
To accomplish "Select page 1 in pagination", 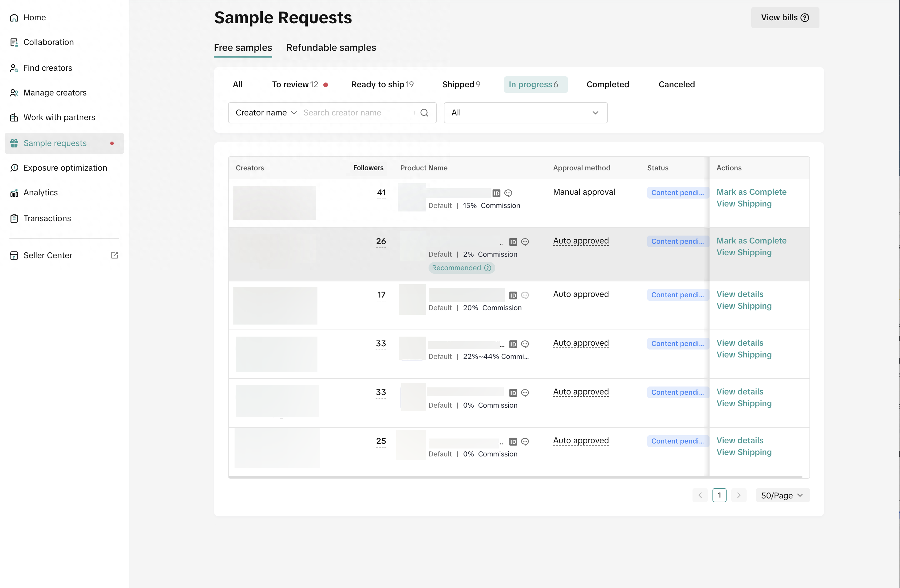I will pyautogui.click(x=719, y=495).
